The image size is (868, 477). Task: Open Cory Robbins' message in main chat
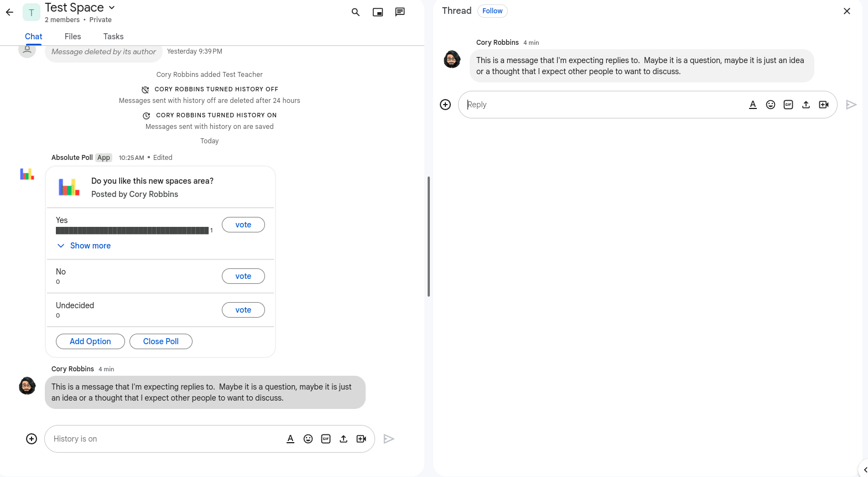point(205,392)
